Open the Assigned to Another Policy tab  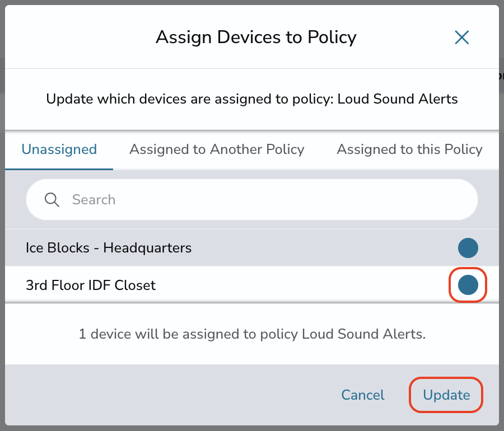[217, 149]
